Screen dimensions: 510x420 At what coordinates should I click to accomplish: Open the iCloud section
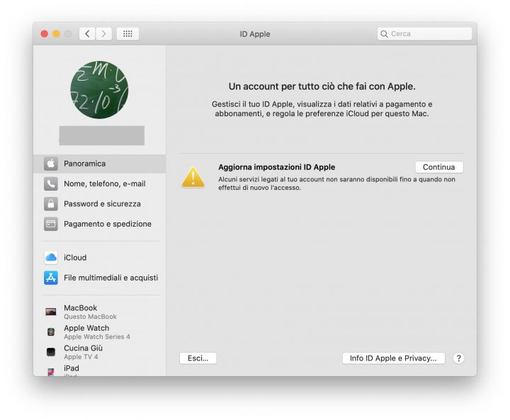click(x=100, y=258)
